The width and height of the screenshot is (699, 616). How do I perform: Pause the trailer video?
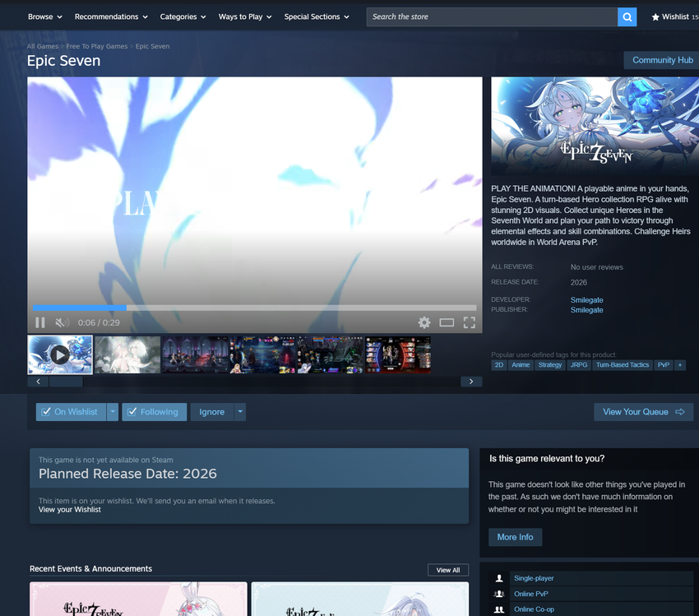point(40,322)
